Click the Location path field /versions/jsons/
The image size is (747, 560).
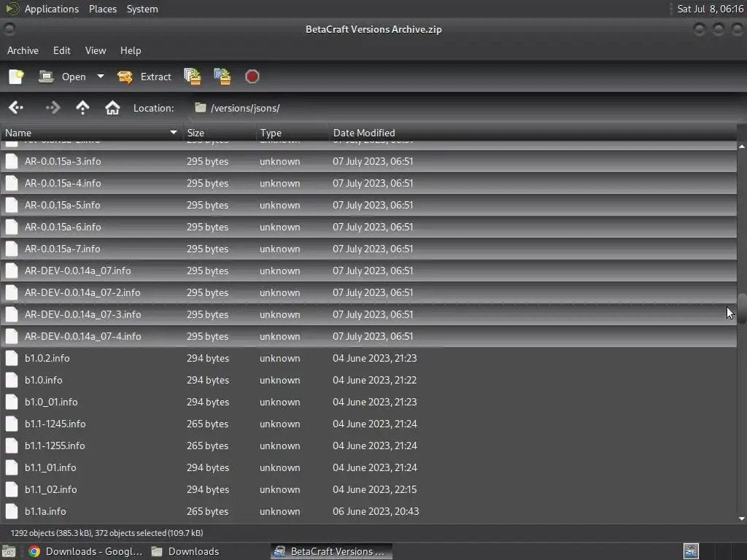[467, 108]
